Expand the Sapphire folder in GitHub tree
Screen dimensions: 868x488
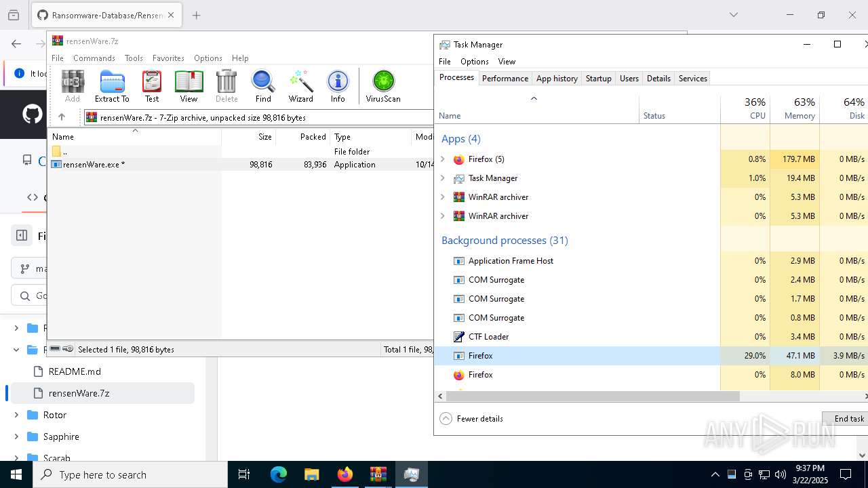click(16, 436)
